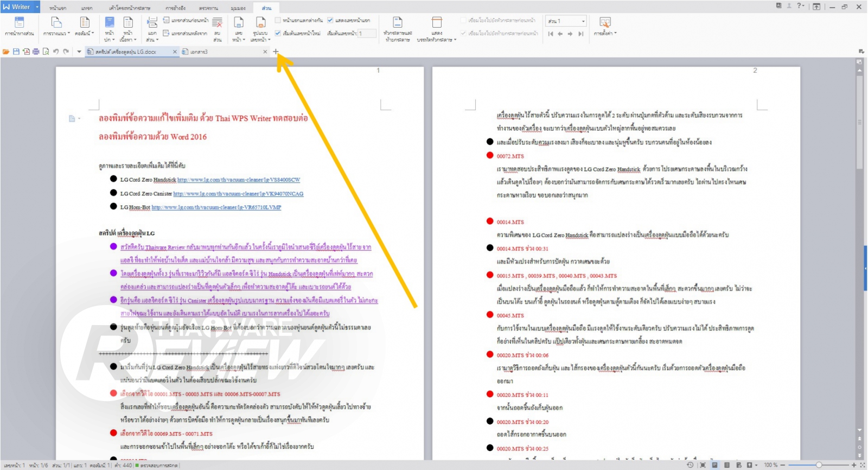Open the Writer application menu
This screenshot has width=868, height=470.
coord(21,7)
